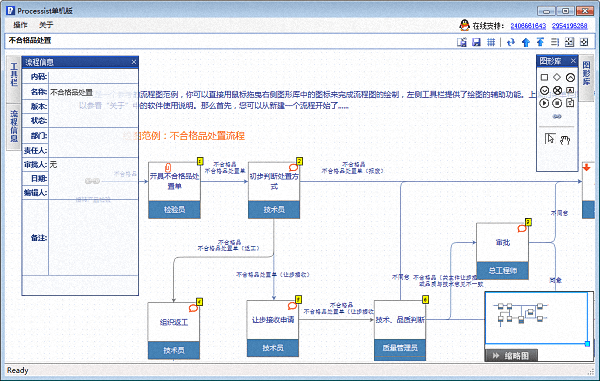Select the rectangle shape in 图形库
Image resolution: width=600 pixels, height=381 pixels.
coord(544,78)
